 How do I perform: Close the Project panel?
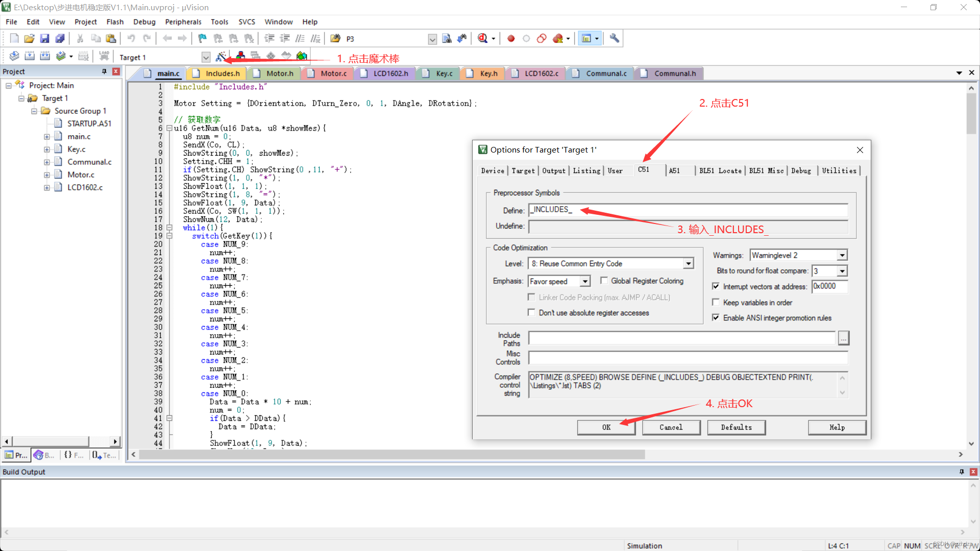tap(116, 71)
